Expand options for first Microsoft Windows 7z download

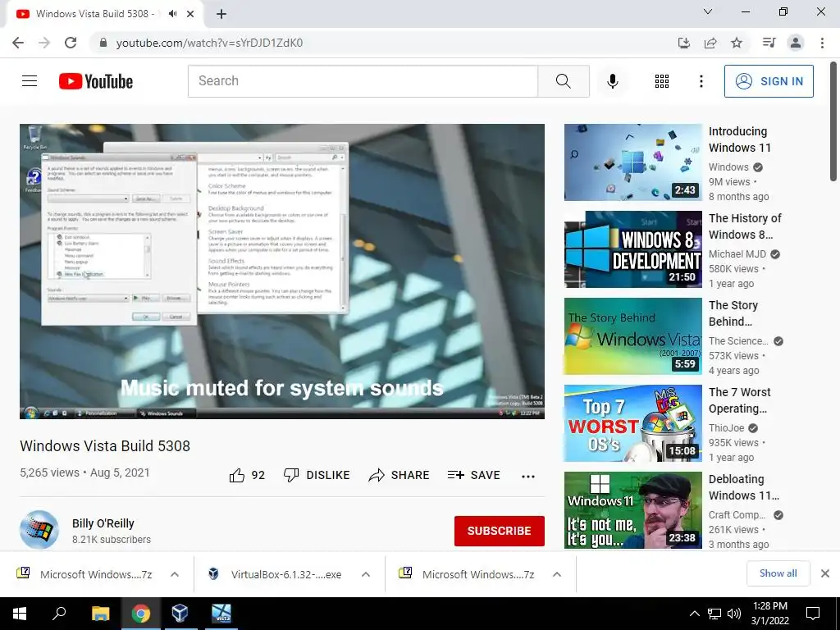click(x=175, y=574)
